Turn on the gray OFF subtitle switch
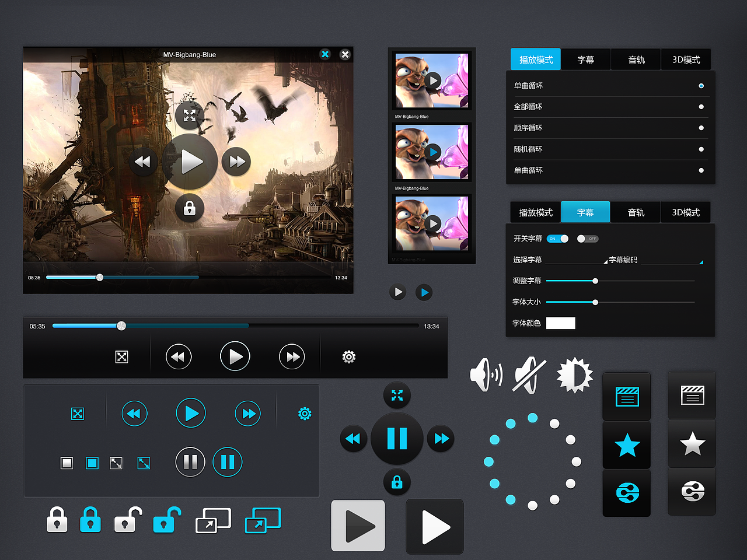747x560 pixels. coord(588,239)
